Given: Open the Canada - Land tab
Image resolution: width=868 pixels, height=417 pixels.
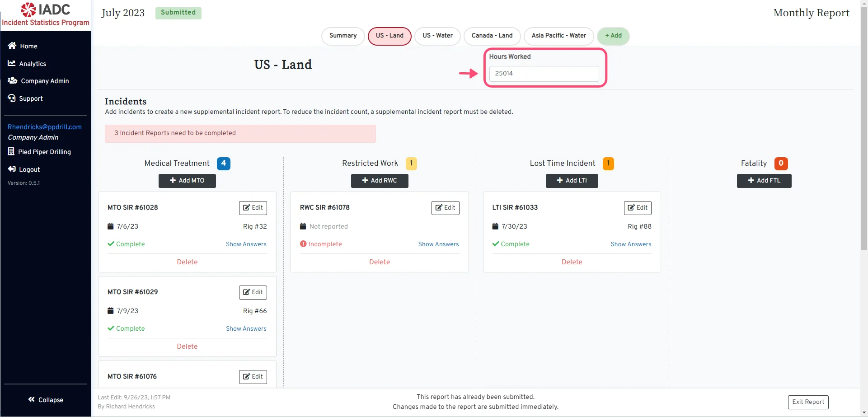Looking at the screenshot, I should [x=492, y=36].
